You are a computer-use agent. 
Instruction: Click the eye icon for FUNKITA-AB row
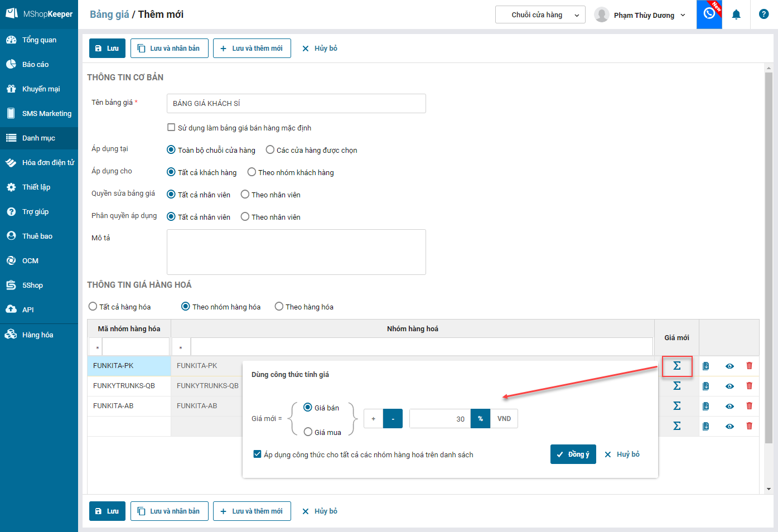pos(729,406)
